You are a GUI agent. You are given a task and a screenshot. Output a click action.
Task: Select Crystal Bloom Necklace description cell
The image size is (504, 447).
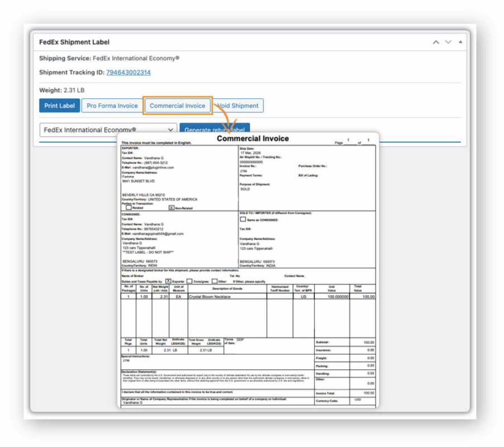227,297
